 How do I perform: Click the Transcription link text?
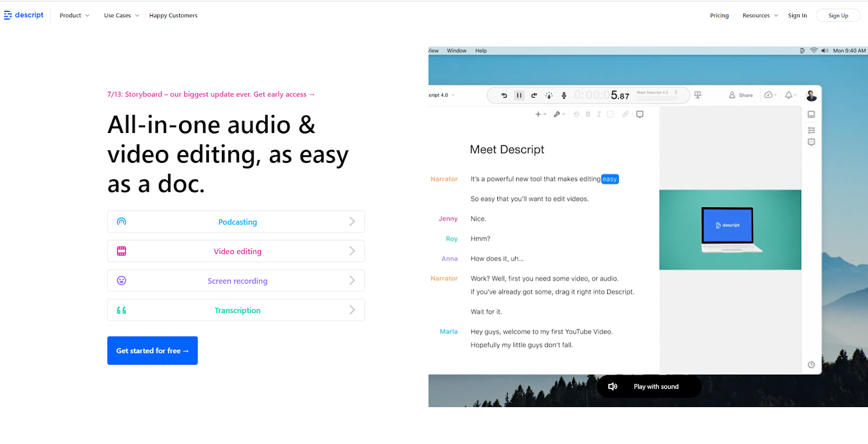(238, 310)
